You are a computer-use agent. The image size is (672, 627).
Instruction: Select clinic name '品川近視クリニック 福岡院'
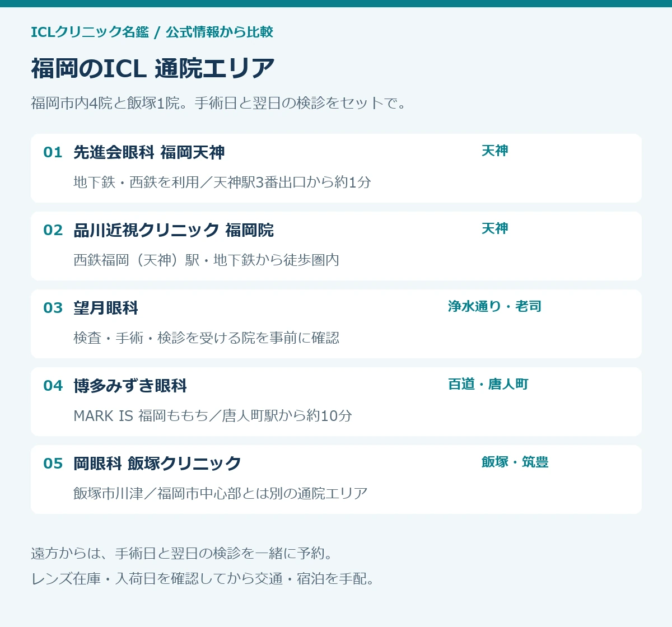tap(174, 230)
